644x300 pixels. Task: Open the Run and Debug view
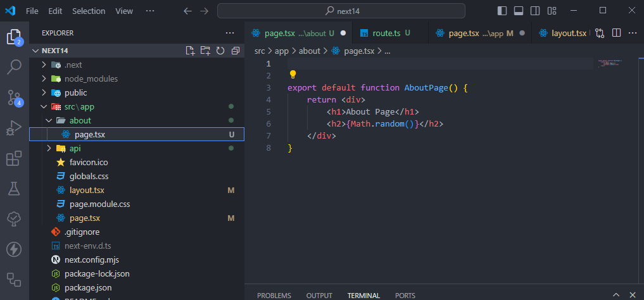(14, 128)
